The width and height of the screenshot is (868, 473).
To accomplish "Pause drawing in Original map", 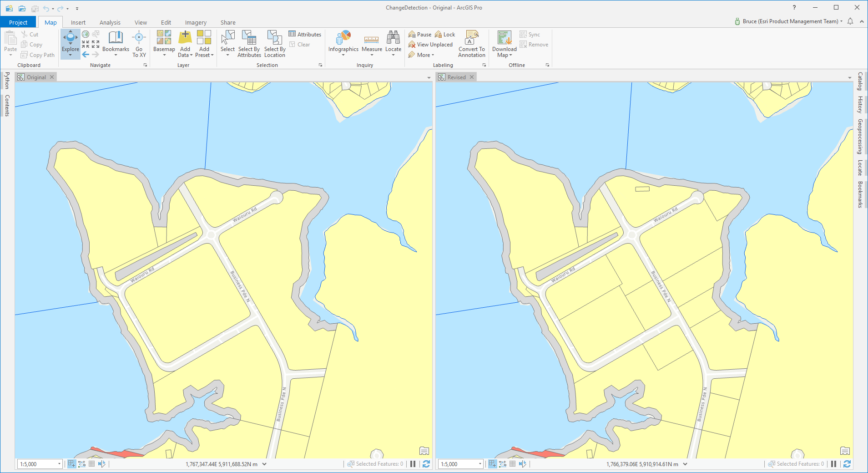I will coord(413,464).
